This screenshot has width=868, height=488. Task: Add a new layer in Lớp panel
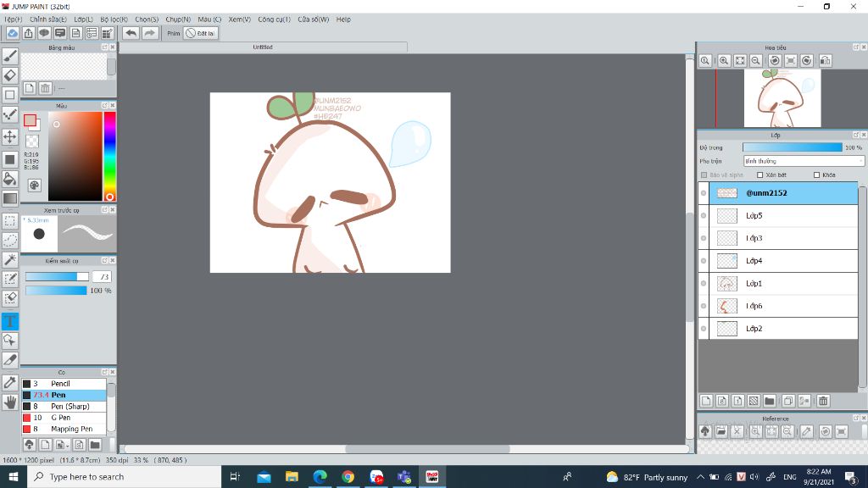(706, 401)
